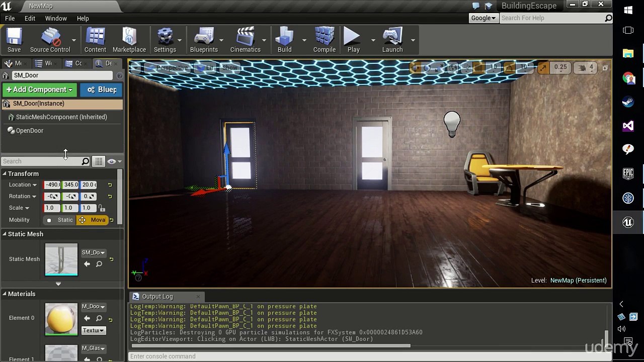
Task: Open the Textures dropdown for Element 0
Action: point(94,330)
